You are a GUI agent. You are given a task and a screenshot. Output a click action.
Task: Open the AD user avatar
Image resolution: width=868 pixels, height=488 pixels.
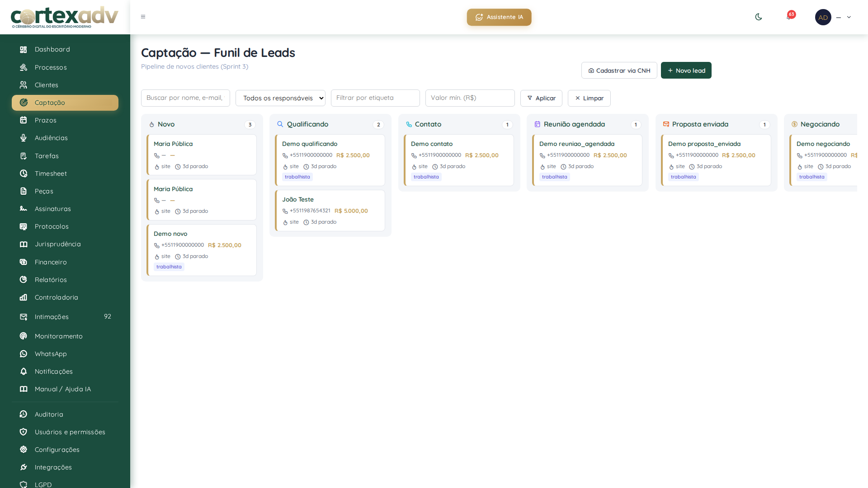click(x=823, y=17)
